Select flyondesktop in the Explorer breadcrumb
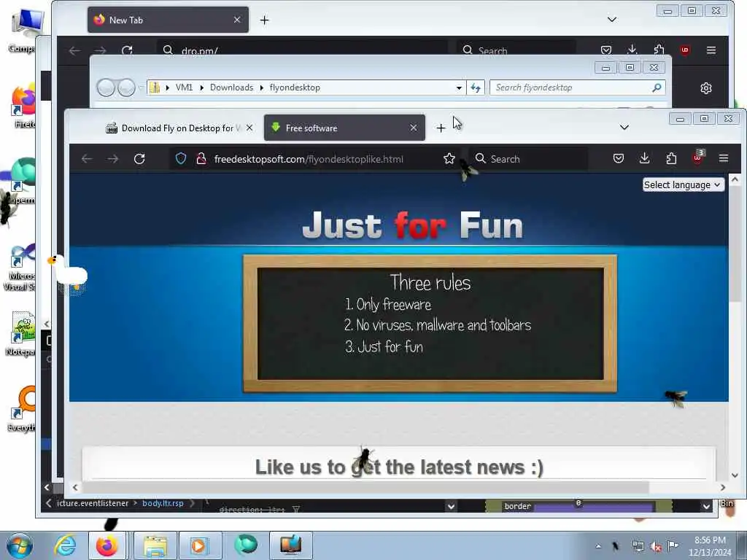Image resolution: width=747 pixels, height=560 pixels. click(295, 87)
